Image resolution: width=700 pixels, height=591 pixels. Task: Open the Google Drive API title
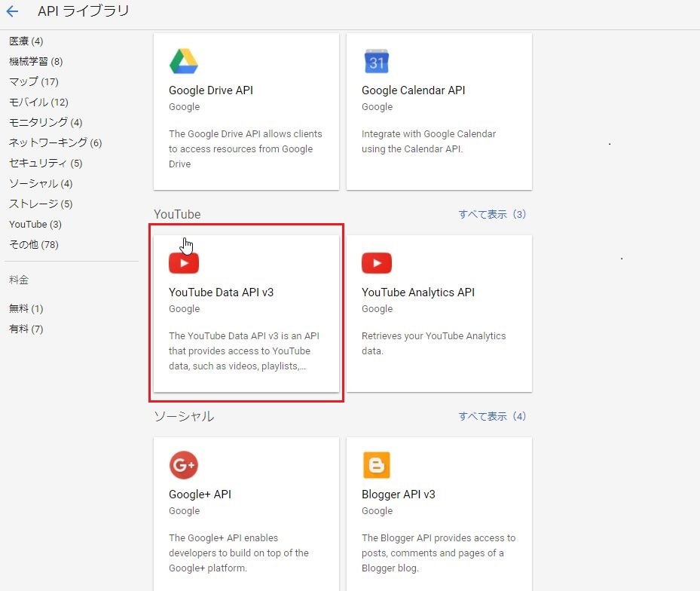click(x=211, y=90)
